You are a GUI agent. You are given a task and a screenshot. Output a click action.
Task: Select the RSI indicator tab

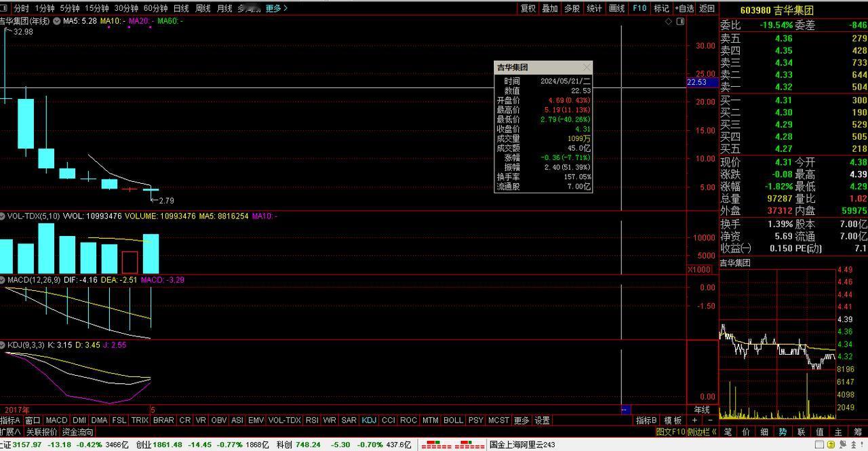[312, 420]
